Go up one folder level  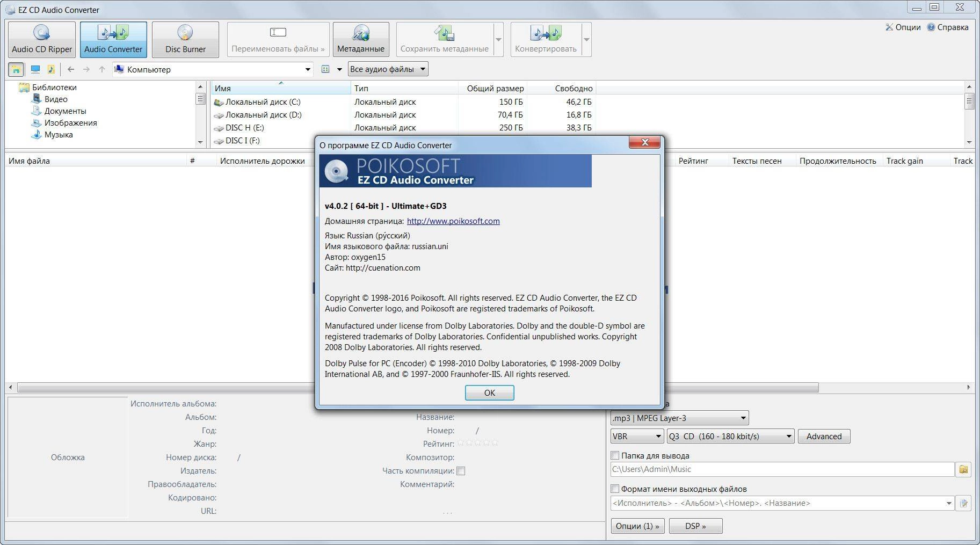(102, 69)
